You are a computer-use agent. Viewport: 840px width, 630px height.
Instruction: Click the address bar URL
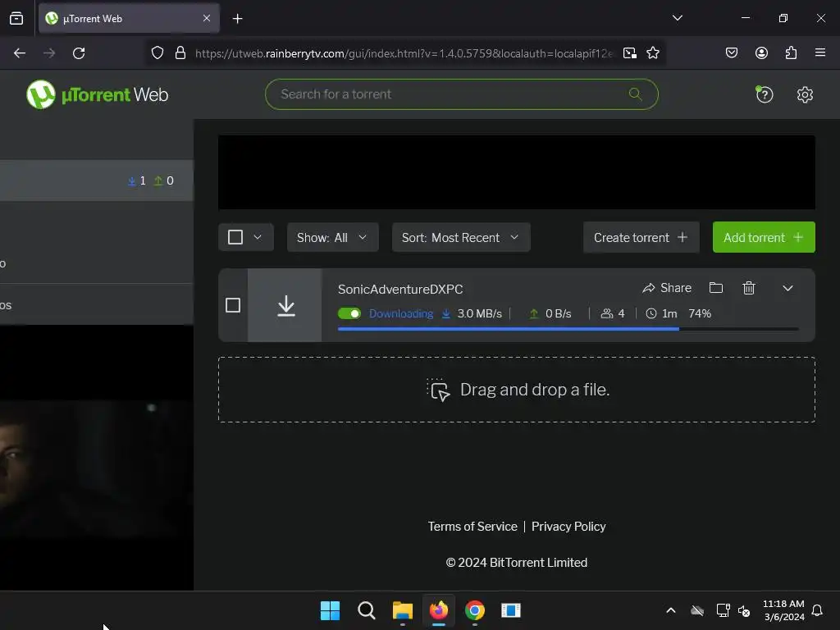[404, 53]
